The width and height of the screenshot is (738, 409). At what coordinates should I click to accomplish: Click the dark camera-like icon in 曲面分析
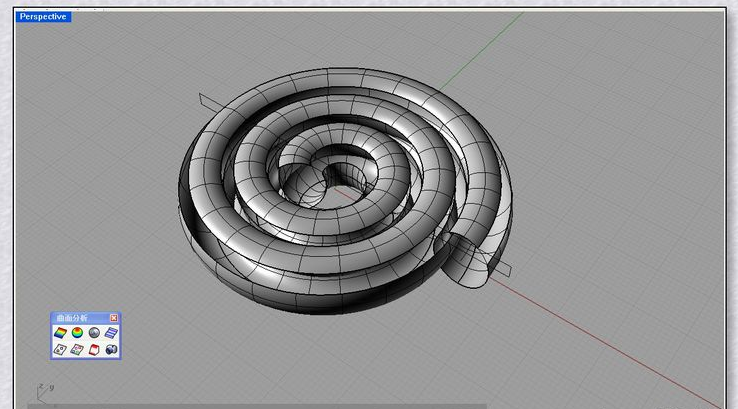(x=111, y=349)
